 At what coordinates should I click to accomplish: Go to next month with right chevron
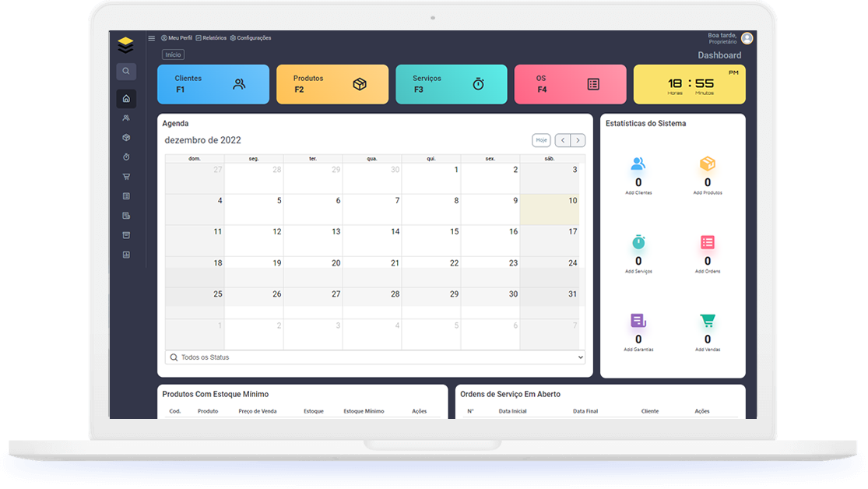tap(578, 140)
